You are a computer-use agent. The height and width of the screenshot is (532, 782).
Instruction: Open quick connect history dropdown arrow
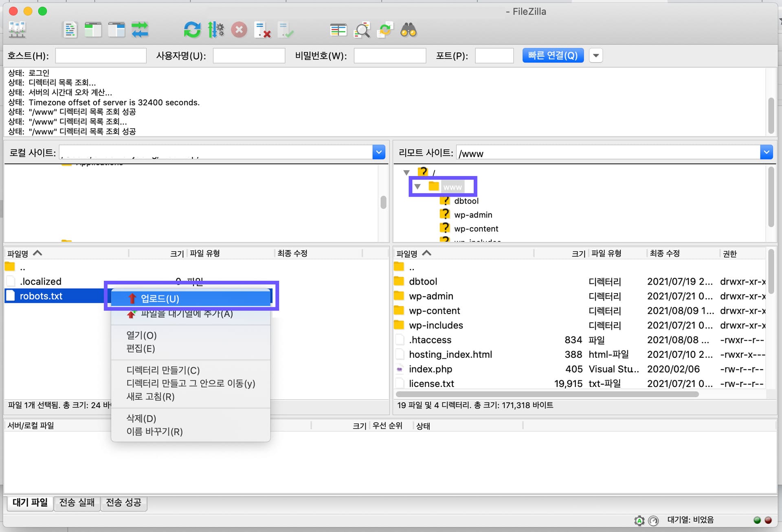[x=596, y=55]
